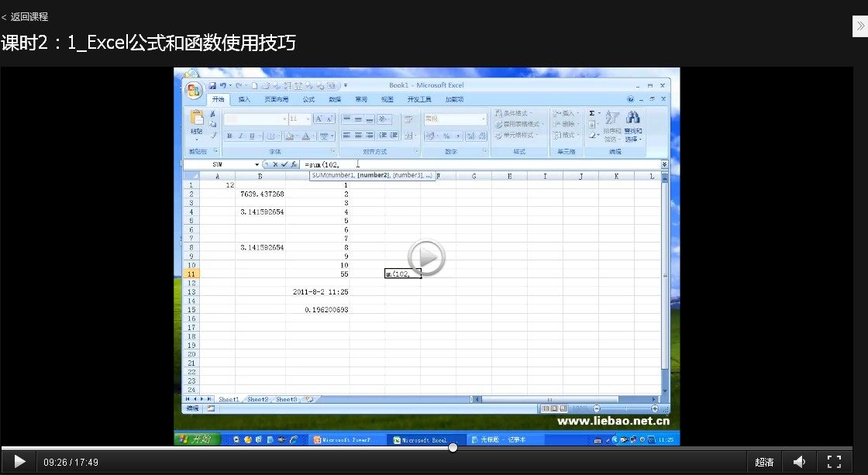Screen dimensions: 868x475
Task: Switch to Page Layout view in status bar
Action: 555,408
